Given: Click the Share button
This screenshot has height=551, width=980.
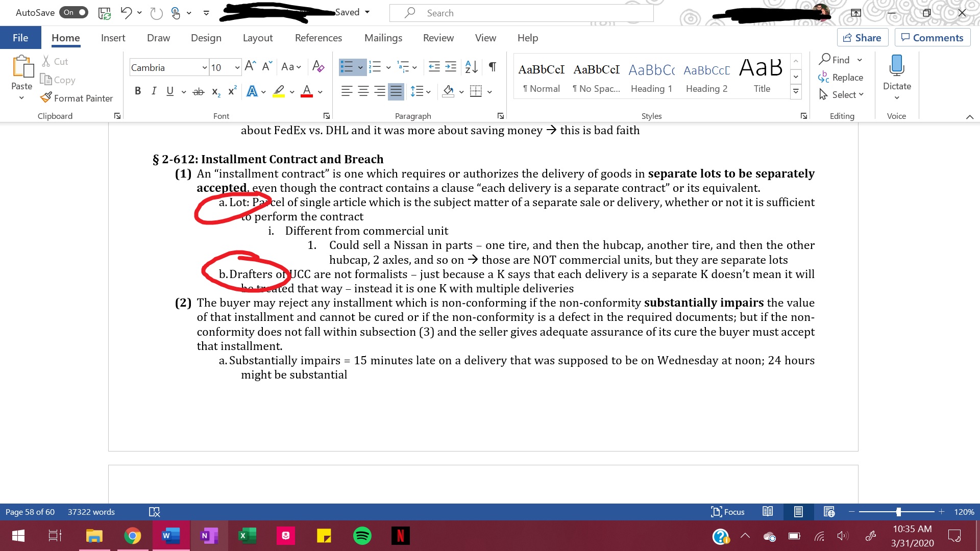Looking at the screenshot, I should (862, 38).
